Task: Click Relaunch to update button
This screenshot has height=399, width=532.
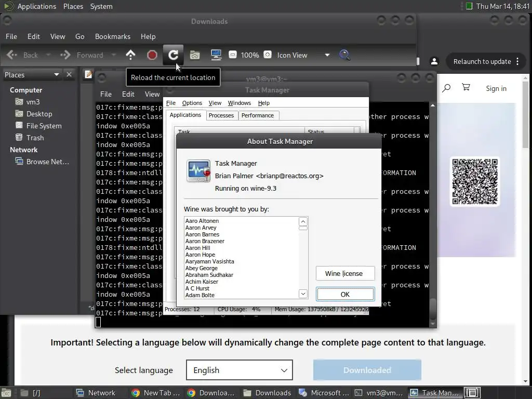Action: pos(482,61)
